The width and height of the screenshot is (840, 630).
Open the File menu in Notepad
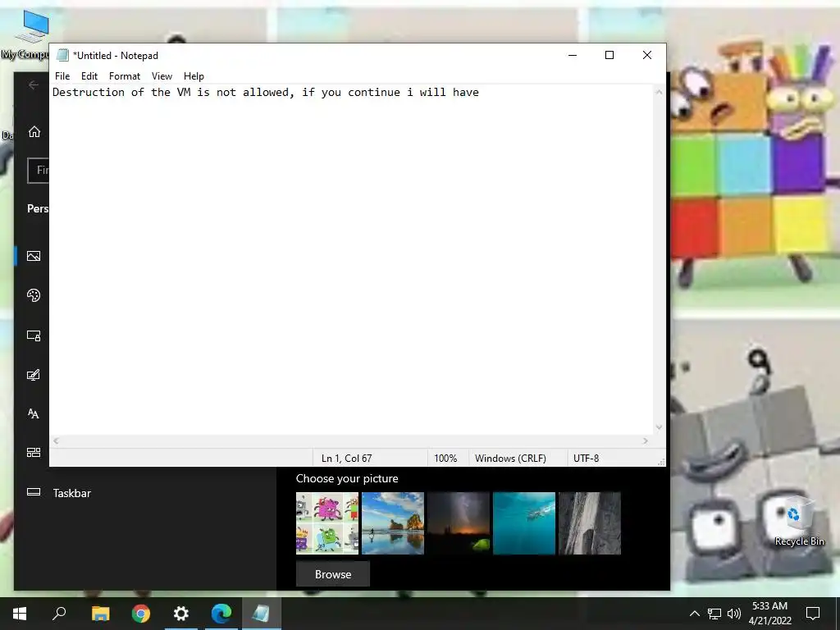(62, 76)
